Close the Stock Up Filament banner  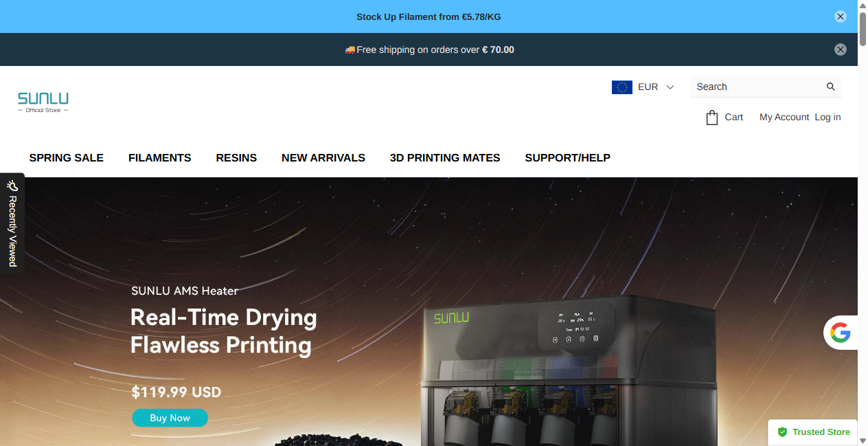[x=841, y=16]
